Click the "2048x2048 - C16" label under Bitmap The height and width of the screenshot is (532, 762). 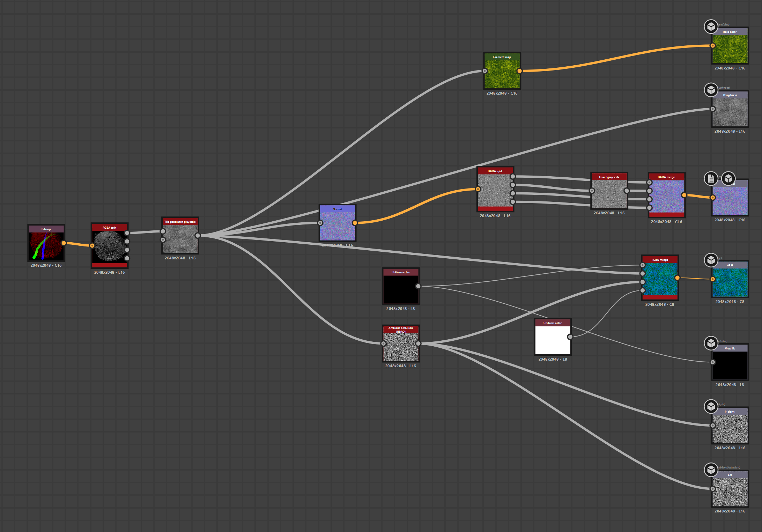(x=46, y=266)
